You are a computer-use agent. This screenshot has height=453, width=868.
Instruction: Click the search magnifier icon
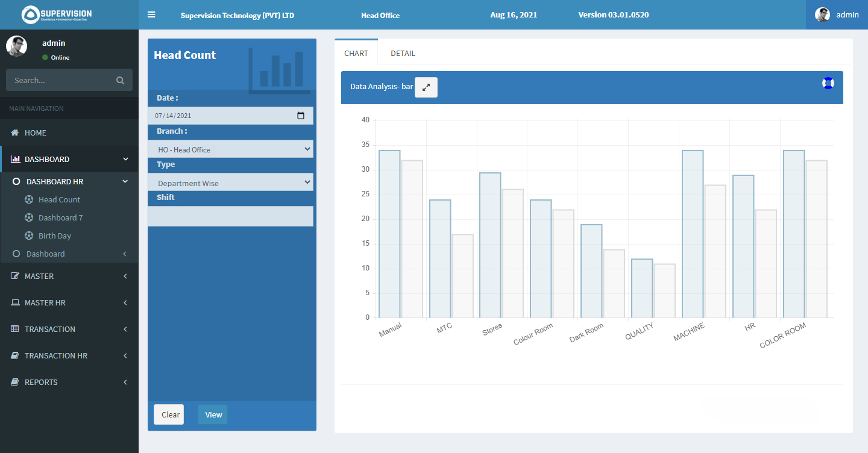[120, 80]
